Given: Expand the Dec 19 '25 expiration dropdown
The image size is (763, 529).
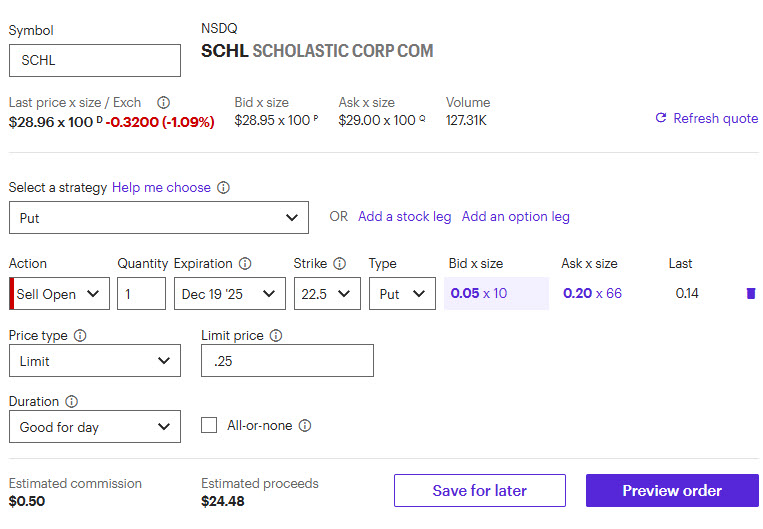Looking at the screenshot, I should pyautogui.click(x=229, y=294).
